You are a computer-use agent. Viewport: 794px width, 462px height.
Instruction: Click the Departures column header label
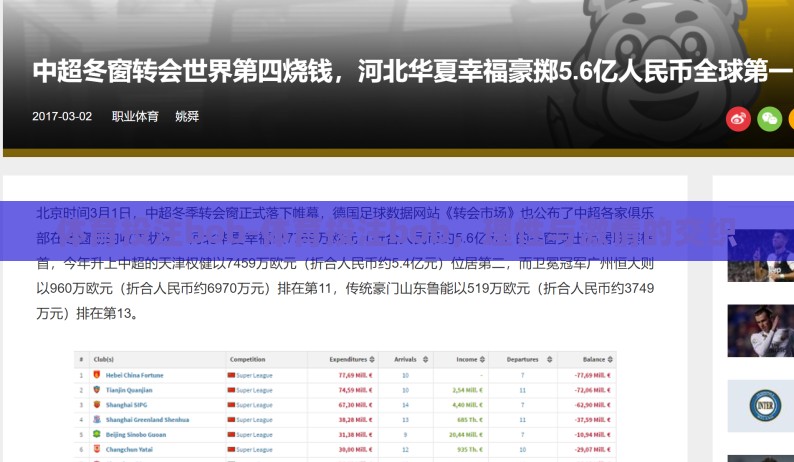522,359
